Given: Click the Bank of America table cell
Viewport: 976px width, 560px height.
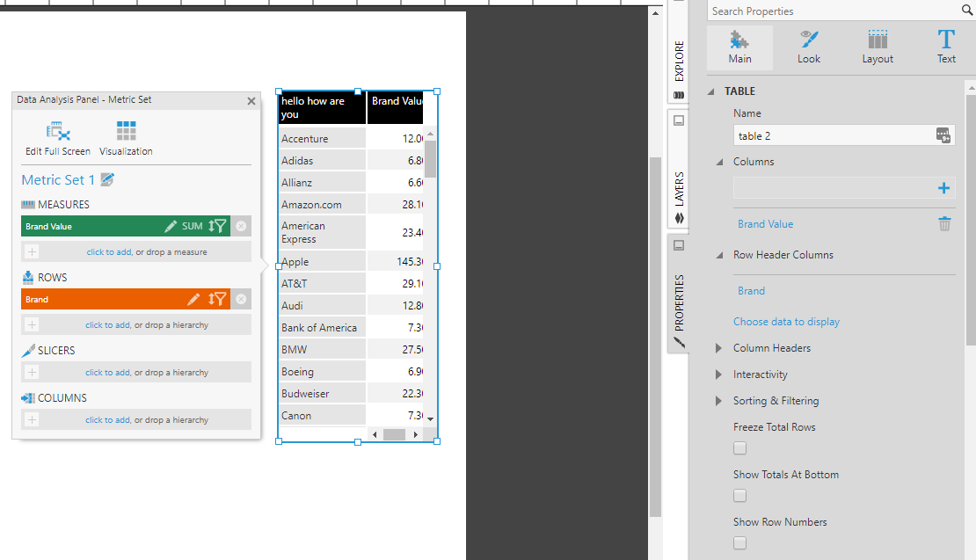Looking at the screenshot, I should [322, 328].
